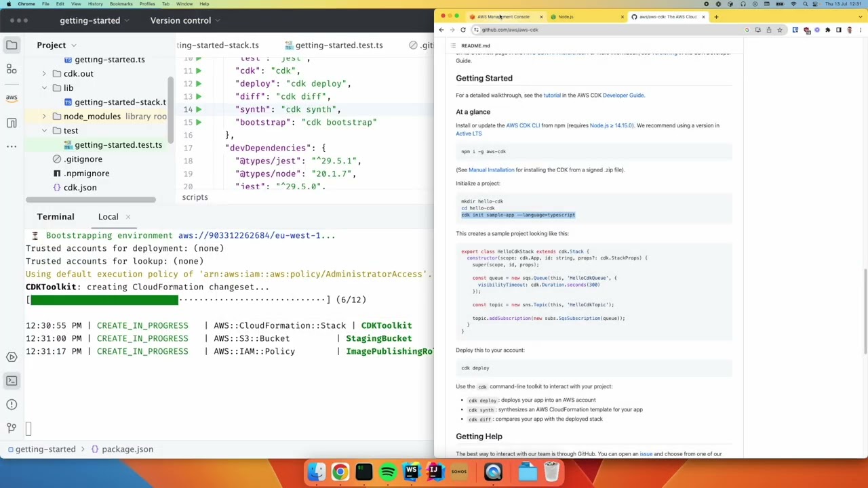Click the GitHub page vertical scrollbar
868x488 pixels.
[865, 312]
